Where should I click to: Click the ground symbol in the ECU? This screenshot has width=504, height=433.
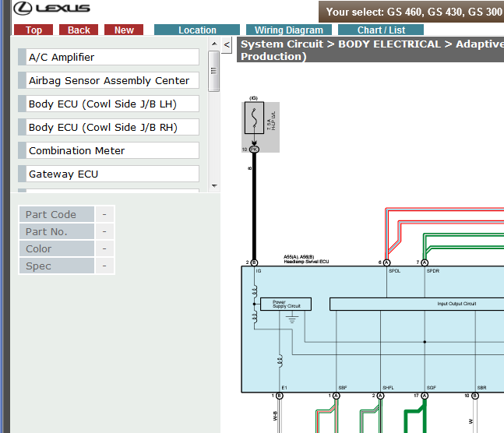tap(292, 319)
